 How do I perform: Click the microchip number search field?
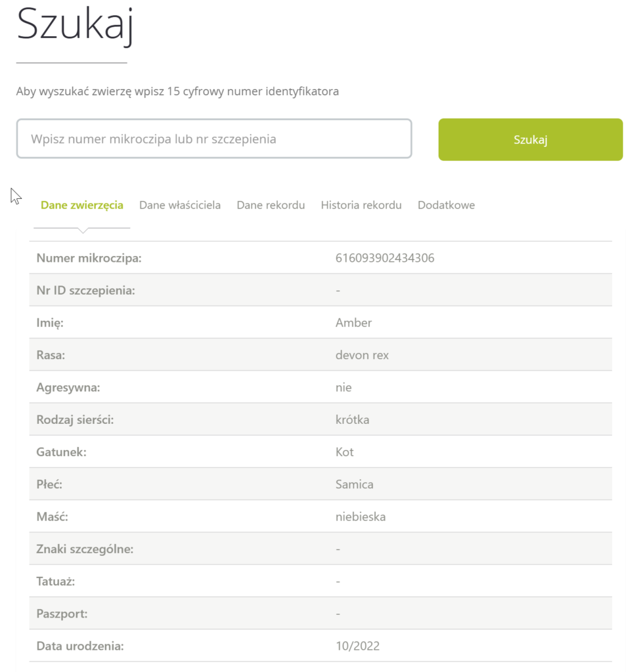coord(214,139)
